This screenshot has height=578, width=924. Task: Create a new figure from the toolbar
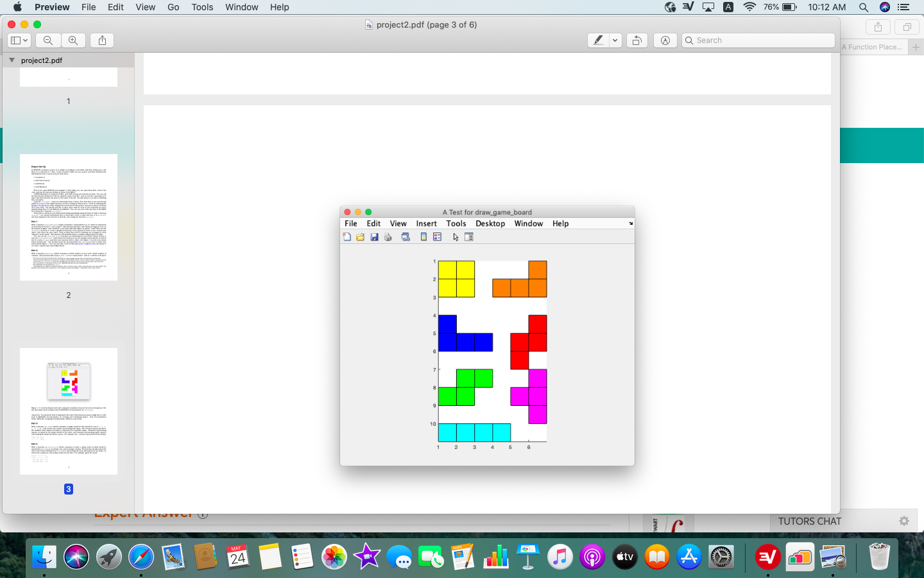point(346,237)
